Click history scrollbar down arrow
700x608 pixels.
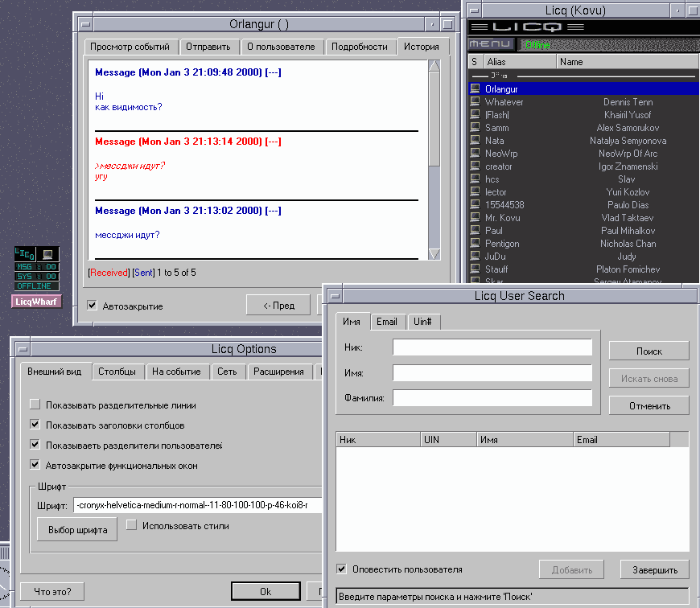(434, 254)
